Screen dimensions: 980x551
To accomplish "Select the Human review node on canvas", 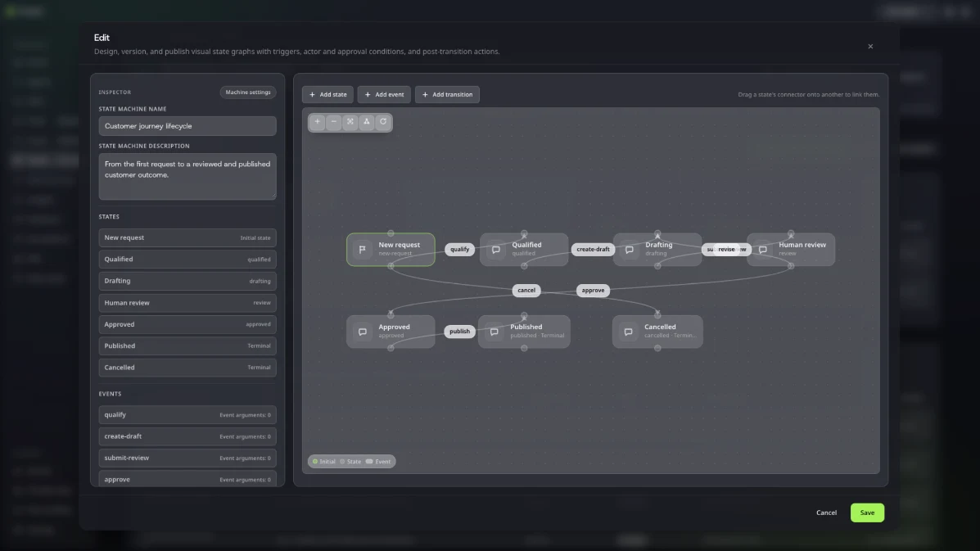I will (x=791, y=250).
